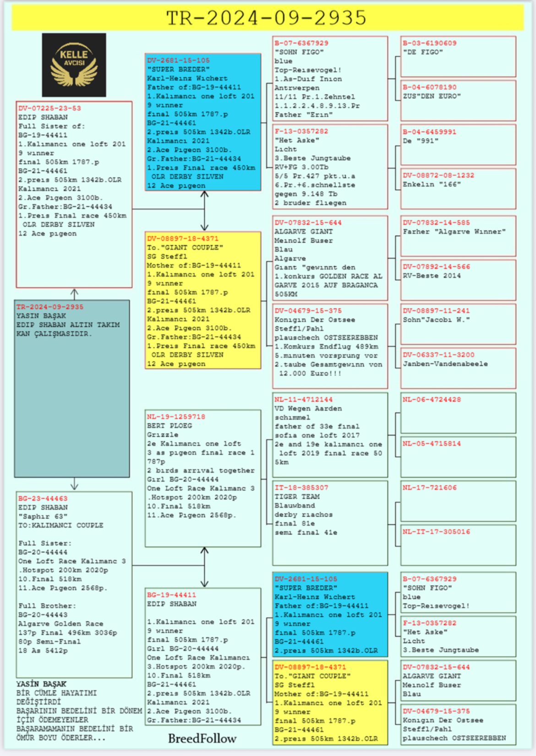Click the yellow TR-2024-09-2935 title banner
This screenshot has height=756, width=536.
[x=267, y=18]
